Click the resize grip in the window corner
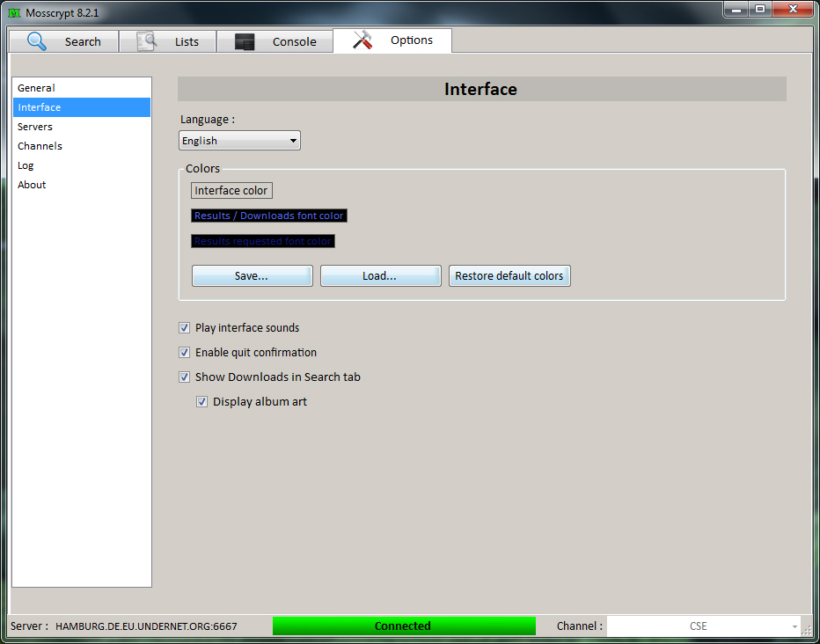This screenshot has width=820, height=644. tap(807, 631)
